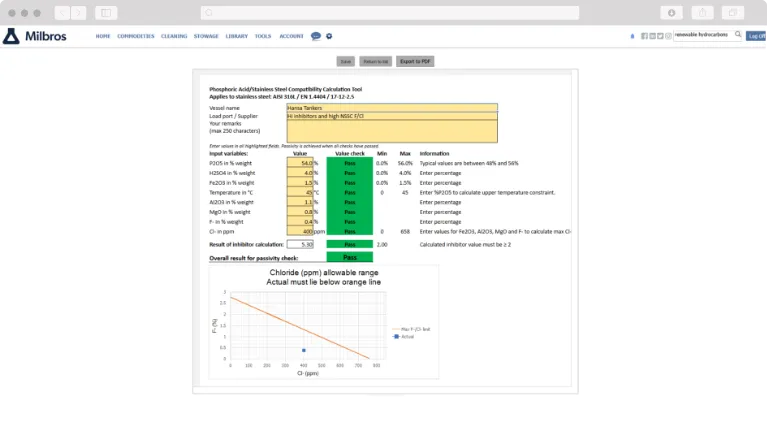Edit the P2O5 in % weight value
The height and width of the screenshot is (421, 767).
(x=300, y=163)
